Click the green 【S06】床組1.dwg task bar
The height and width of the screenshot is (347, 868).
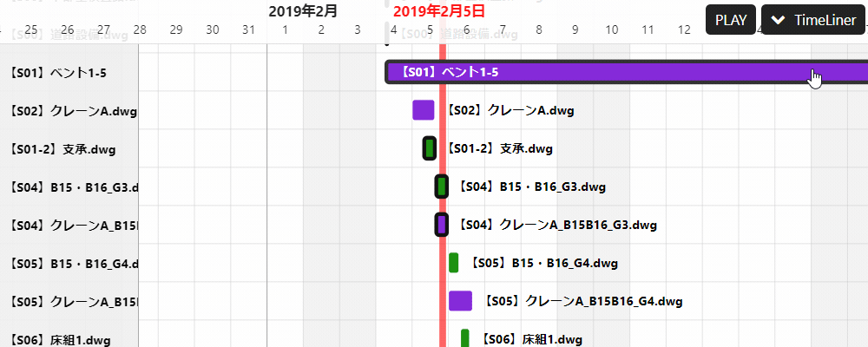coord(465,337)
